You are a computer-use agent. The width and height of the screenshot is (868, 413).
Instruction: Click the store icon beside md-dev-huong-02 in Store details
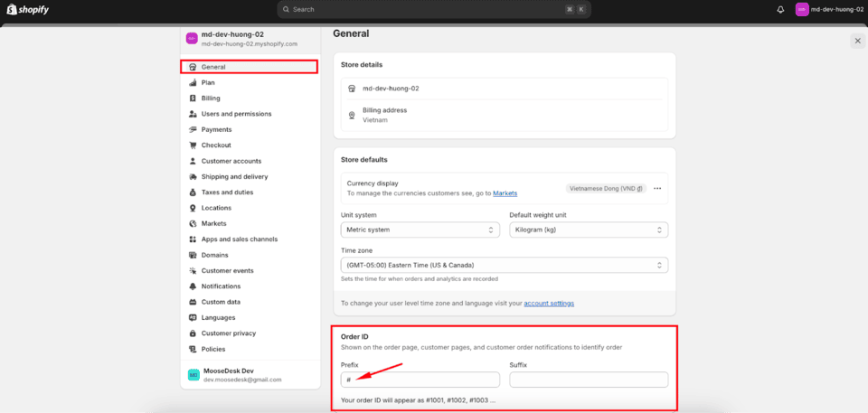point(352,89)
